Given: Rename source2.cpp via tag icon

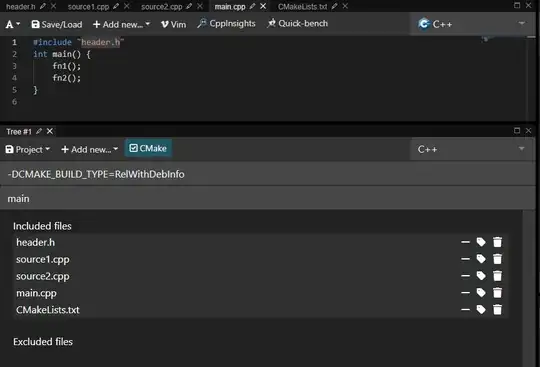Looking at the screenshot, I should [481, 276].
